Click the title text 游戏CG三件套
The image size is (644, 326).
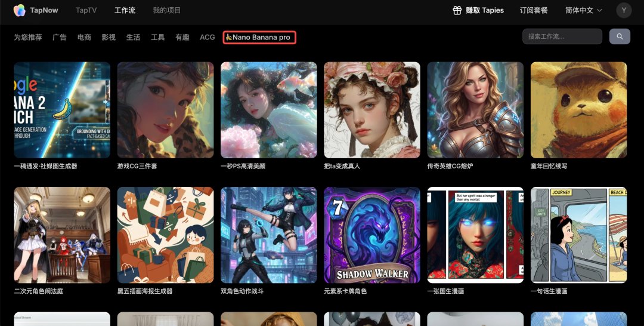pos(137,166)
